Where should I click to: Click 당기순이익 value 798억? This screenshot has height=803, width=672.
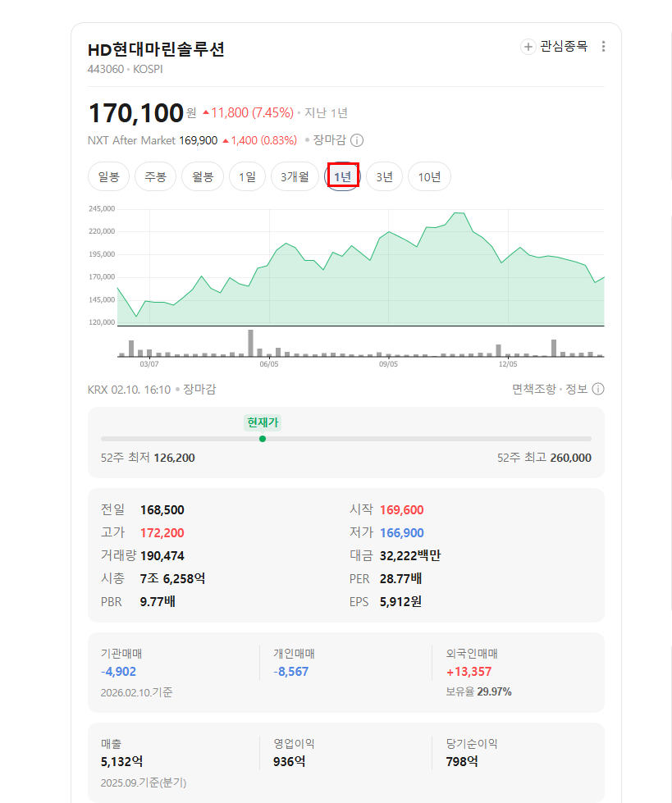pyautogui.click(x=462, y=762)
